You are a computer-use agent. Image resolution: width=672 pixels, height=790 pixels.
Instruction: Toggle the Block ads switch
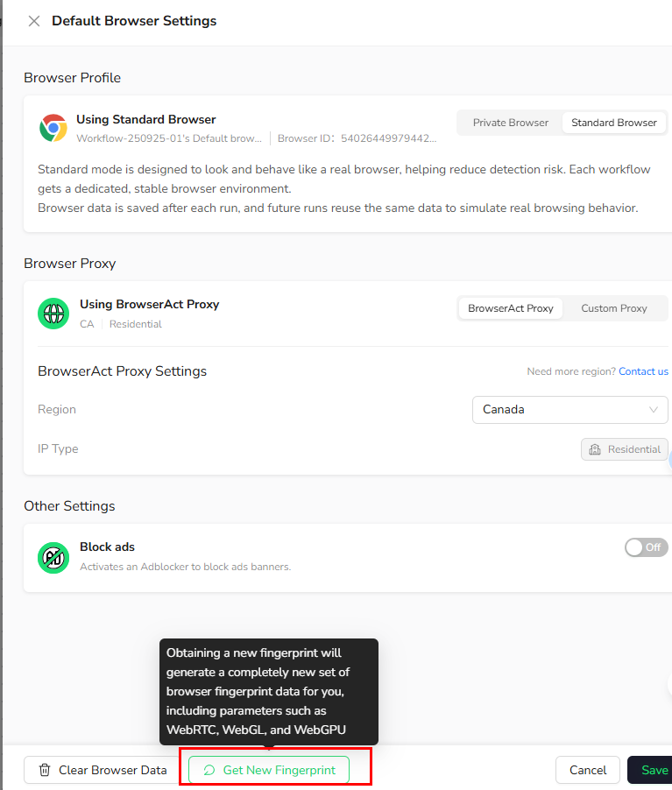646,547
